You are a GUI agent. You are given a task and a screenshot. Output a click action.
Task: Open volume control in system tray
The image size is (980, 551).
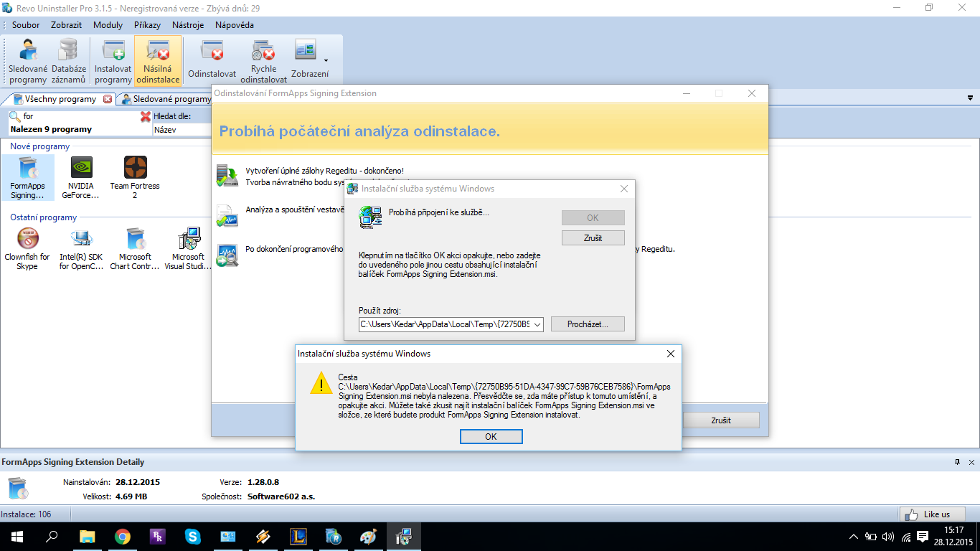(888, 536)
